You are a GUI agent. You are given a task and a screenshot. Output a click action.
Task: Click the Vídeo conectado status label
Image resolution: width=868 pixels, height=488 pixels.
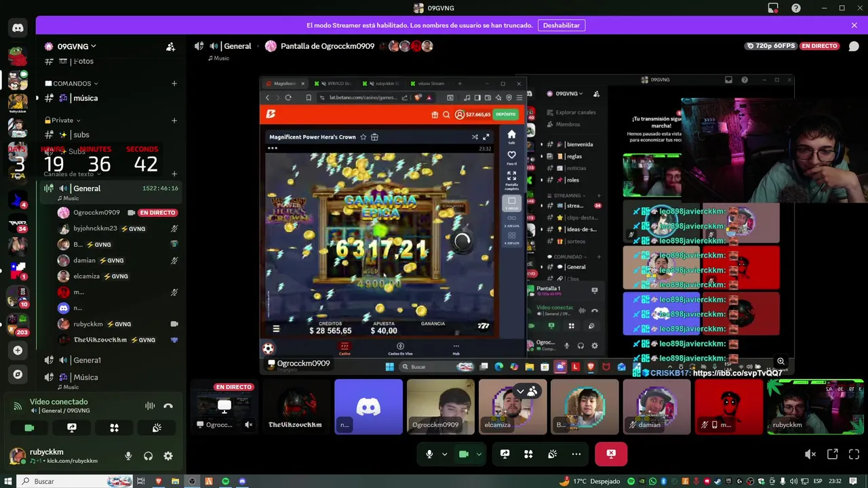[58, 402]
